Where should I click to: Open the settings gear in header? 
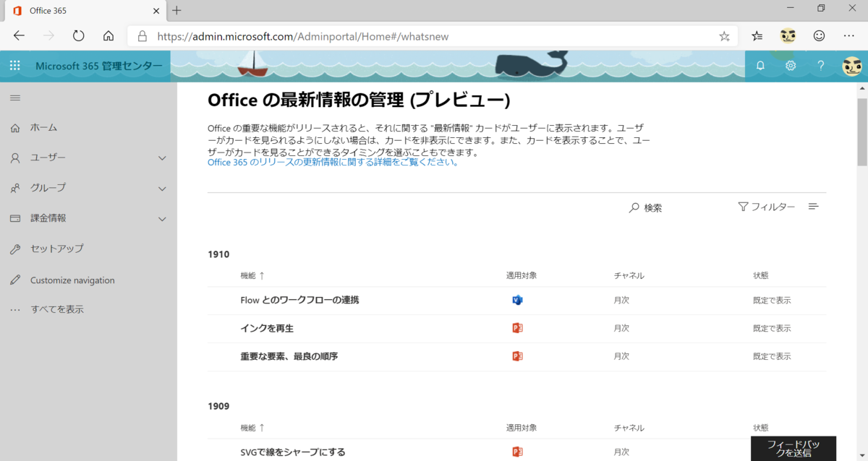pyautogui.click(x=791, y=66)
